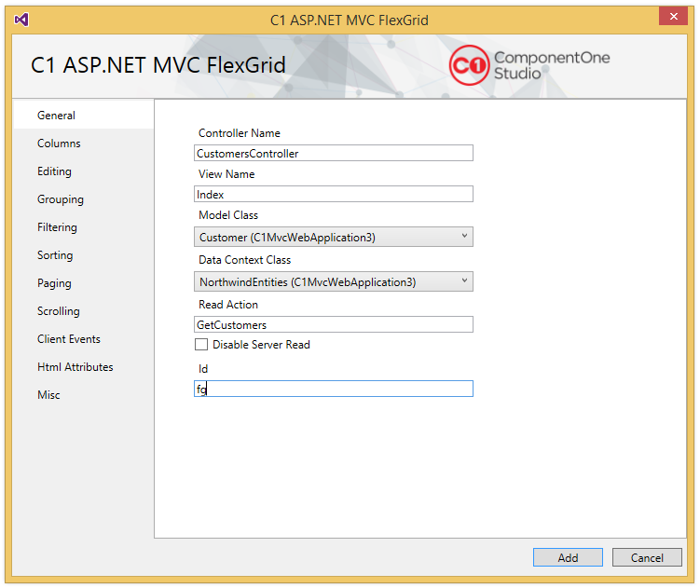Go to the Filtering section
Image resolution: width=700 pixels, height=588 pixels.
[x=57, y=227]
